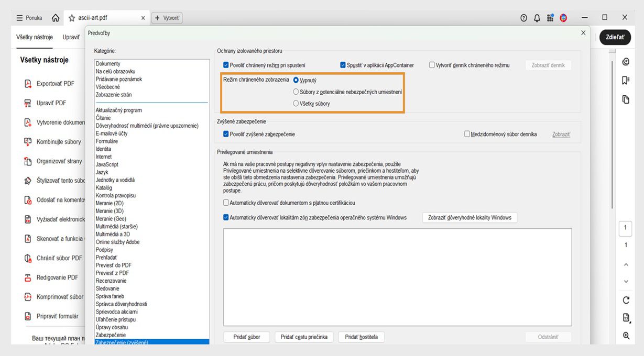Open the page thumbnails icon in right rail
This screenshot has width=644, height=356.
pyautogui.click(x=626, y=99)
